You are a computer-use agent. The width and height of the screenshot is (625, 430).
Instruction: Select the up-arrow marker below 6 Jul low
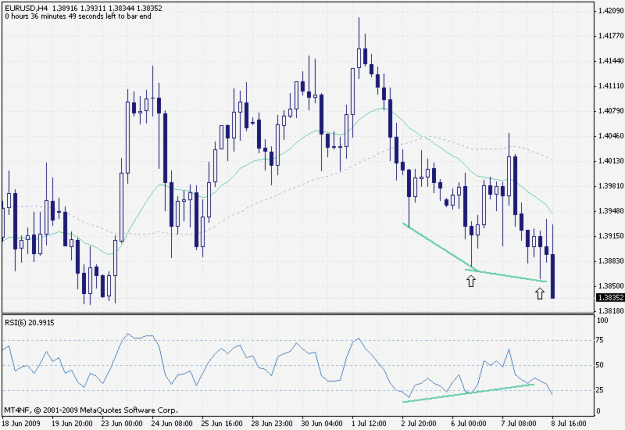pyautogui.click(x=471, y=281)
